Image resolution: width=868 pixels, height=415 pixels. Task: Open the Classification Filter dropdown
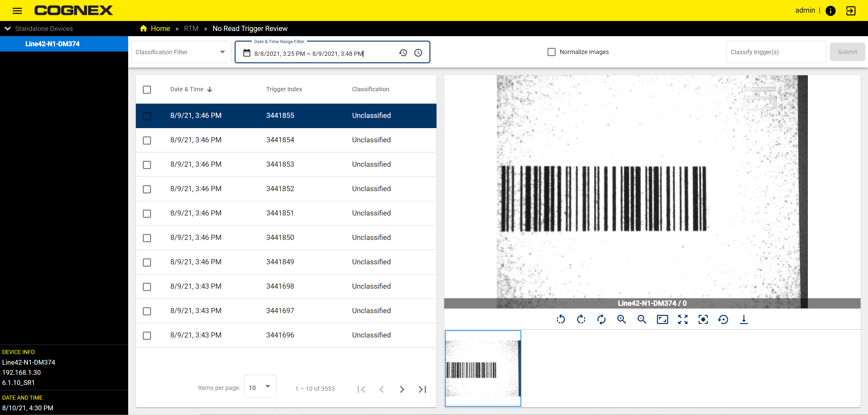point(181,52)
